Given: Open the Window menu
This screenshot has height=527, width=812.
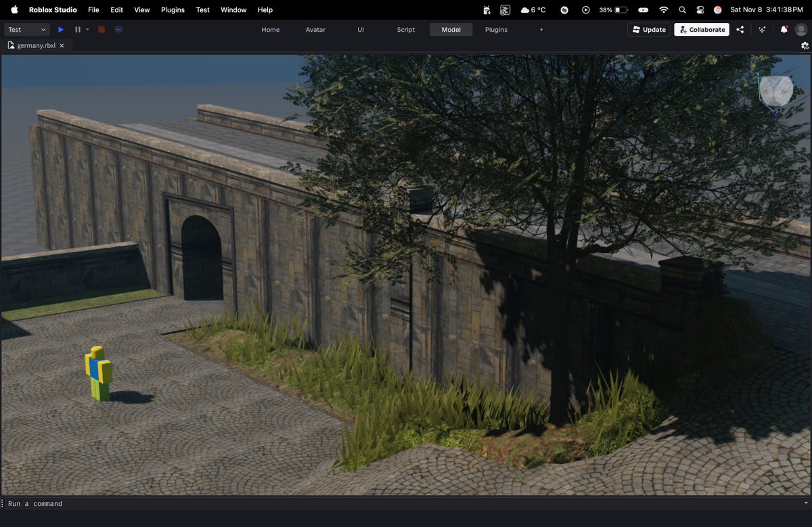Looking at the screenshot, I should [233, 9].
